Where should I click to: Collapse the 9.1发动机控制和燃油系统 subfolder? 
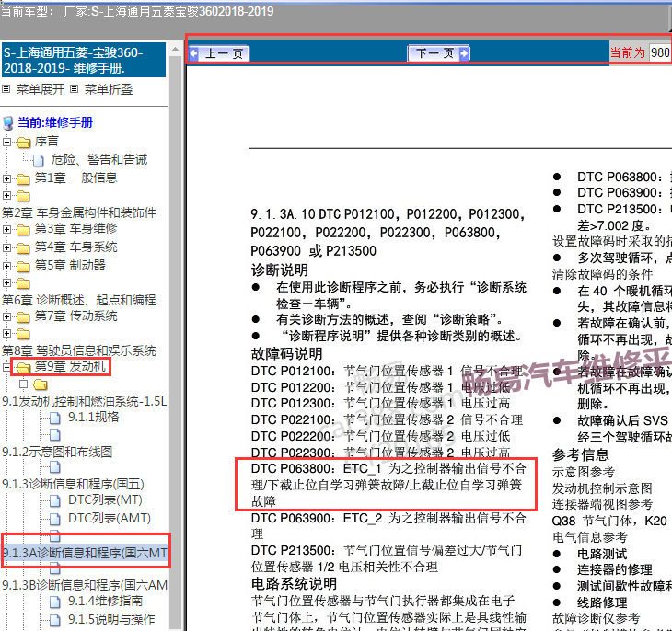pos(24,384)
